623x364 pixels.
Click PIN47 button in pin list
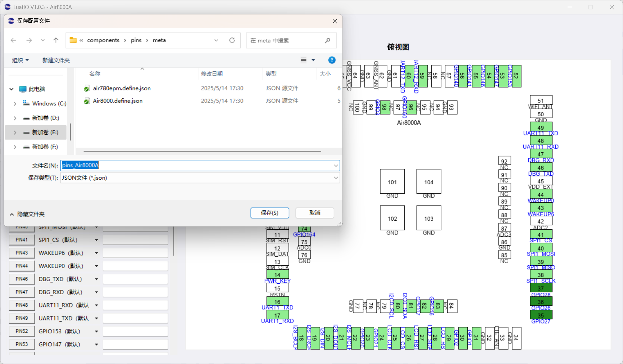(22, 292)
